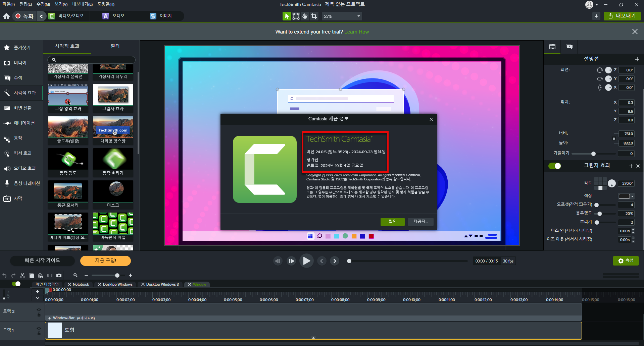Open the Cursor Effects (커서 효과) panel
Screen dimensions: 644x346
tap(21, 153)
